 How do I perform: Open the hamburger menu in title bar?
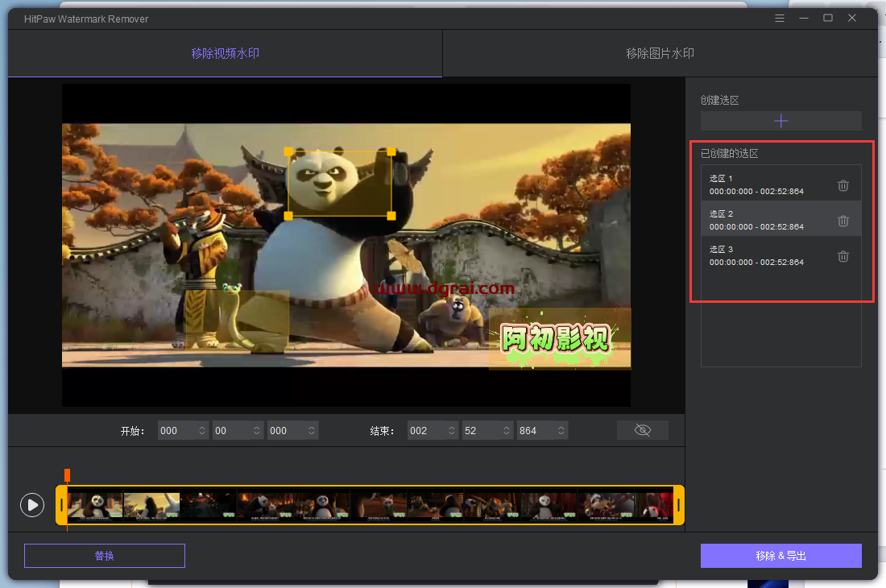tap(779, 18)
